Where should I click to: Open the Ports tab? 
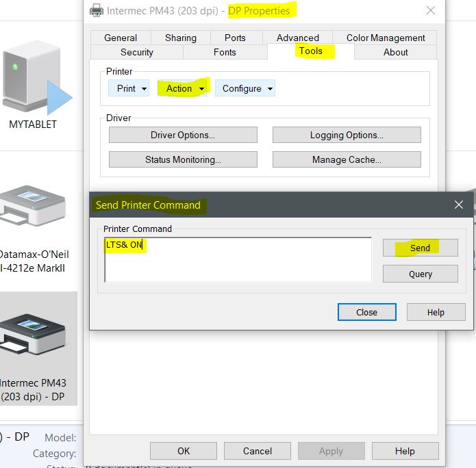pyautogui.click(x=235, y=38)
